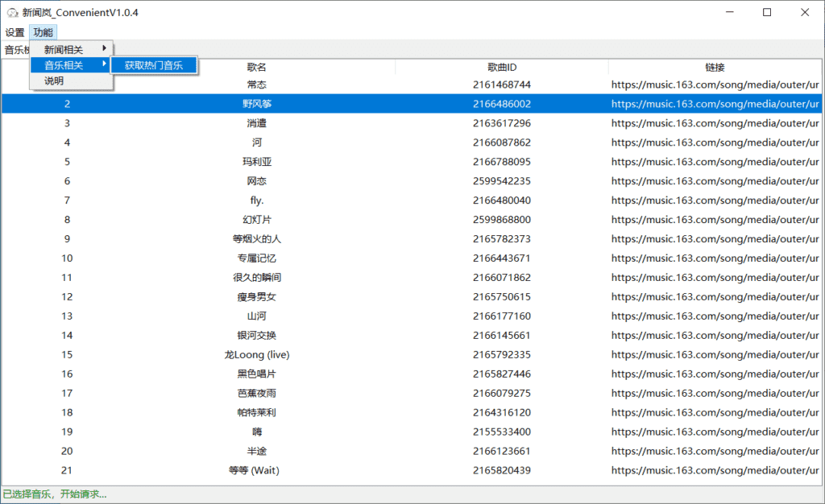Viewport: 825px width, 504px height.
Task: Click the song 黑色唱片 row
Action: point(257,374)
